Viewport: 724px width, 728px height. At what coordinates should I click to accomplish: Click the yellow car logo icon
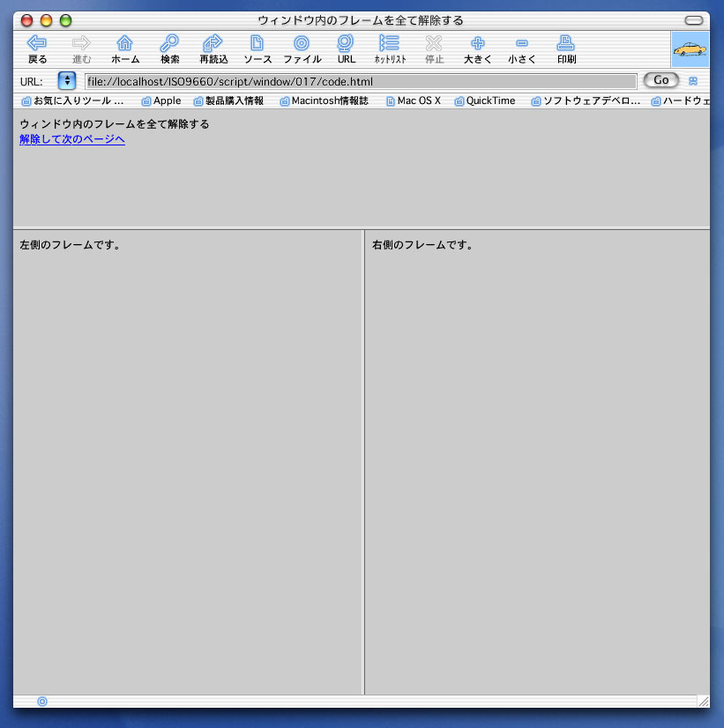point(690,49)
